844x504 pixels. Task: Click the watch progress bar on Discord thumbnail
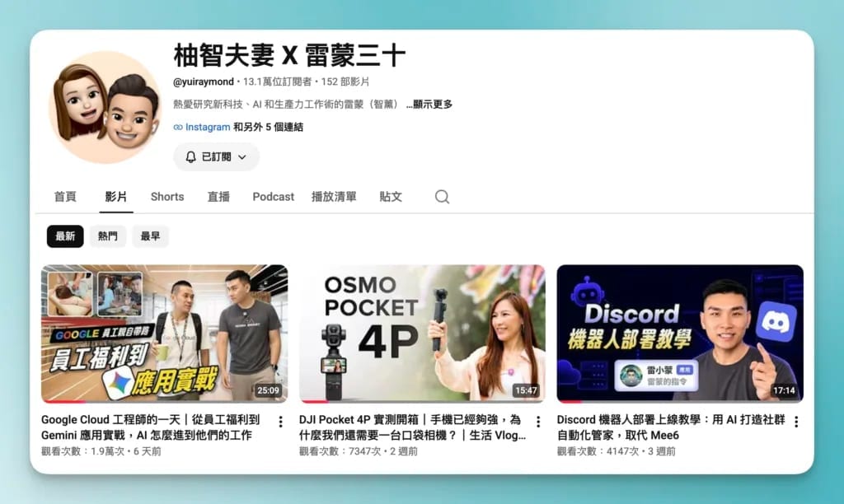(x=680, y=401)
